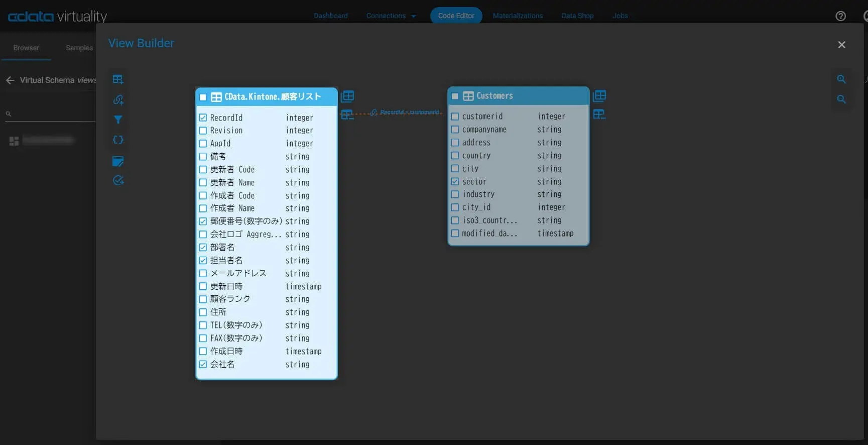
Task: Click the curly braces code icon
Action: tap(118, 140)
